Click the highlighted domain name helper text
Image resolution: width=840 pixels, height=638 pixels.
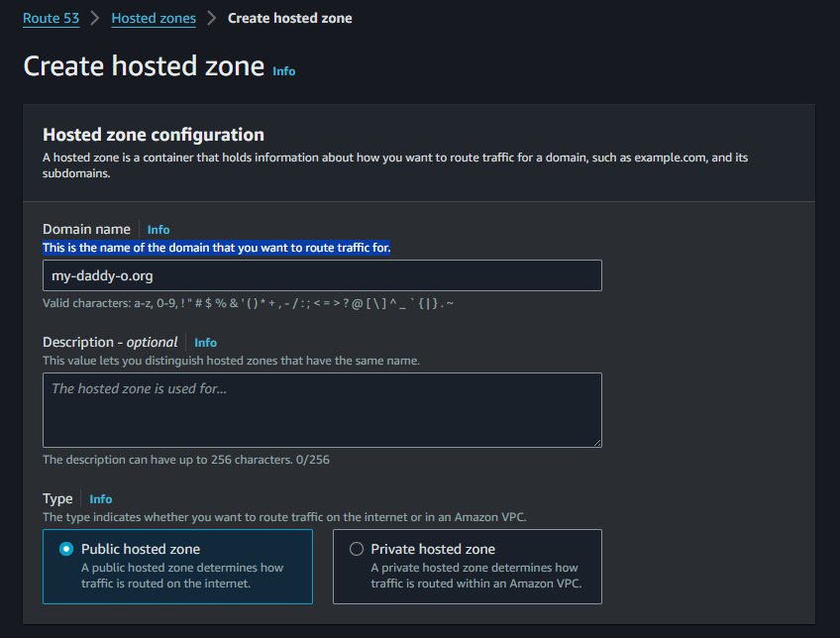pyautogui.click(x=216, y=247)
